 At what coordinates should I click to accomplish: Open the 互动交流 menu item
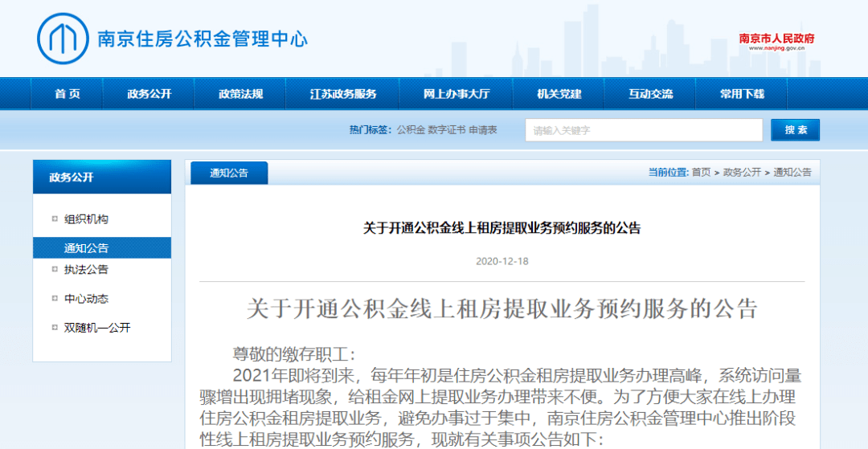[650, 94]
